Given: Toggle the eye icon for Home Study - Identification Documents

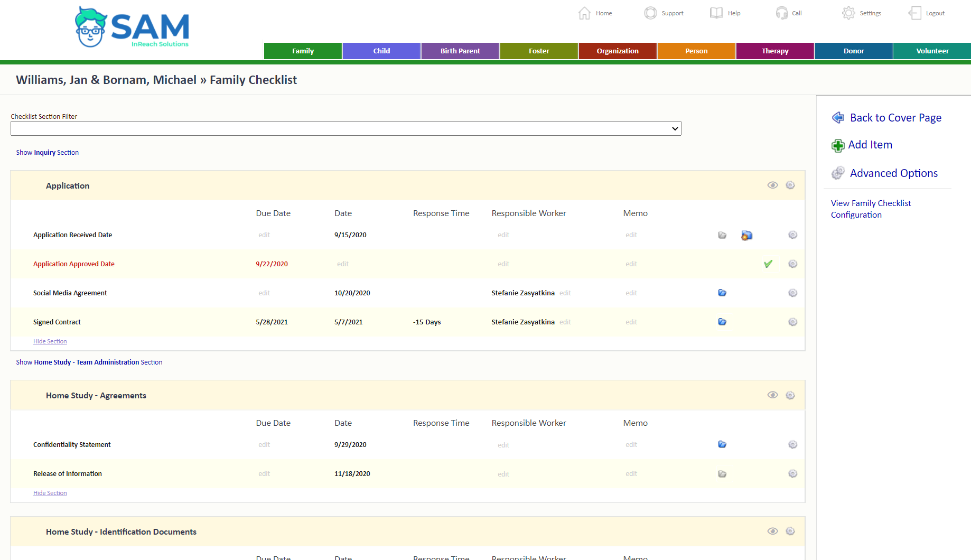Looking at the screenshot, I should [773, 531].
